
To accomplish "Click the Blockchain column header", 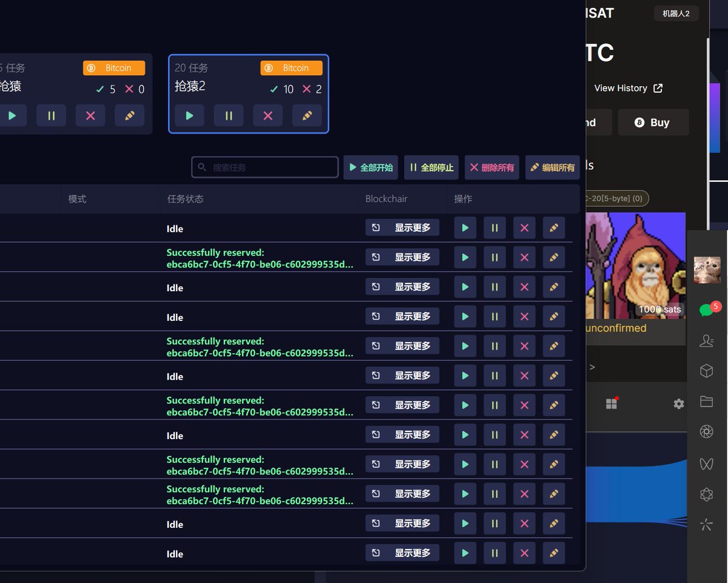I will click(x=386, y=199).
